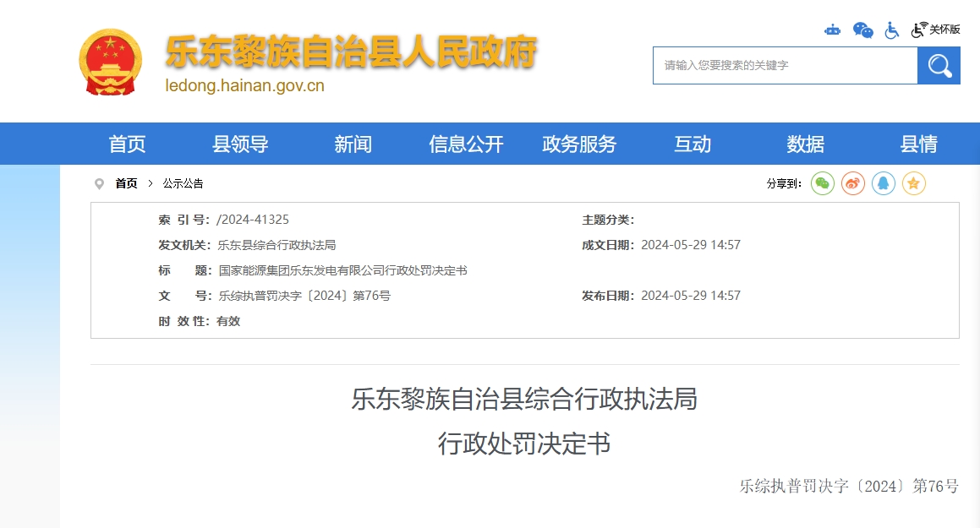
Task: Click the 公示公告 breadcrumb link
Action: 183,183
